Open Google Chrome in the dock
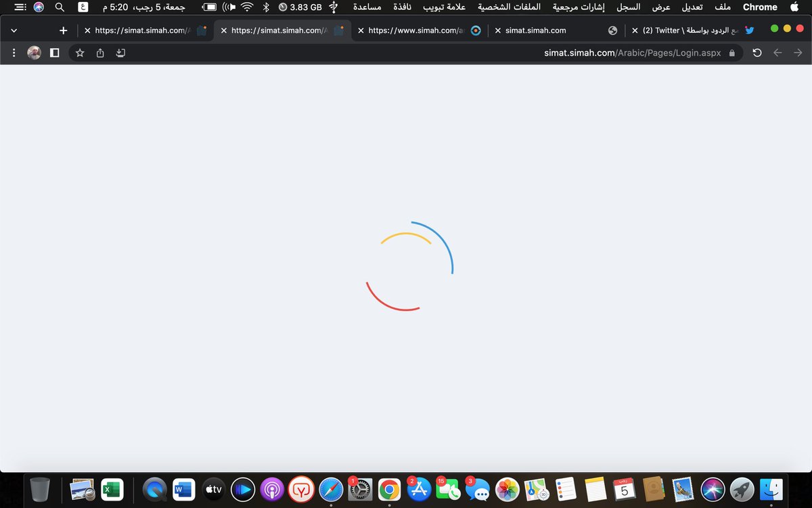Image resolution: width=812 pixels, height=508 pixels. coord(389,489)
